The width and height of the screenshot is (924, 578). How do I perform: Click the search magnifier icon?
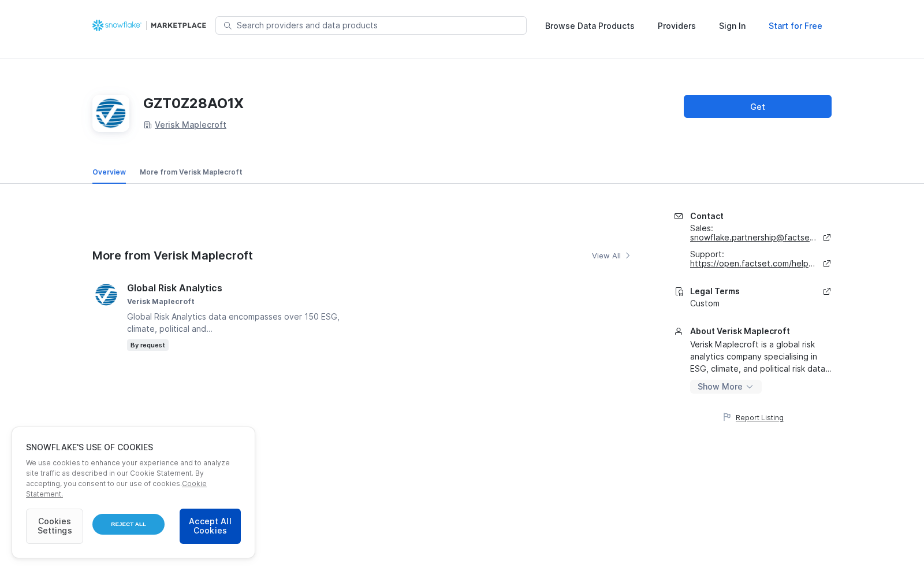pos(228,25)
